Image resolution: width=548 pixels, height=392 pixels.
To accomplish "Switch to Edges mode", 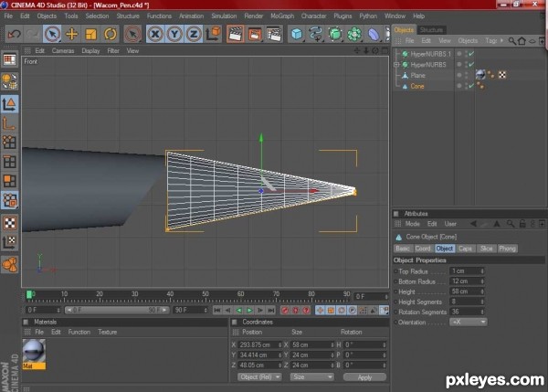I will (x=9, y=162).
